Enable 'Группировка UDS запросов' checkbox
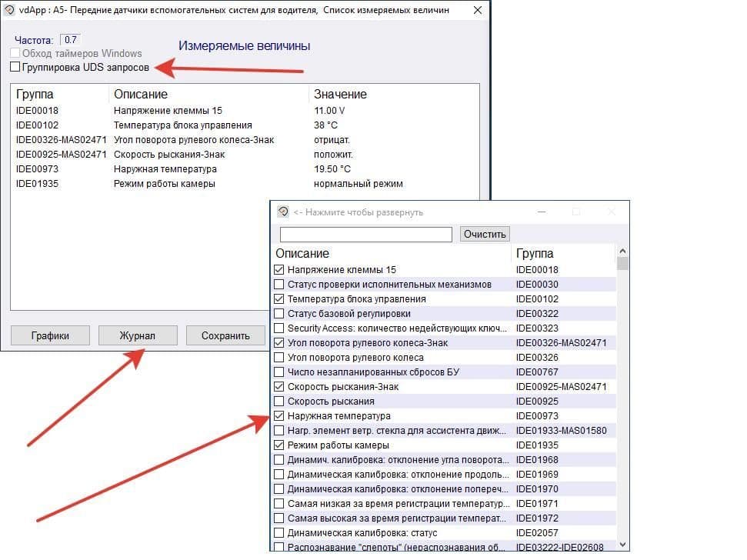The height and width of the screenshot is (560, 747). pyautogui.click(x=15, y=67)
